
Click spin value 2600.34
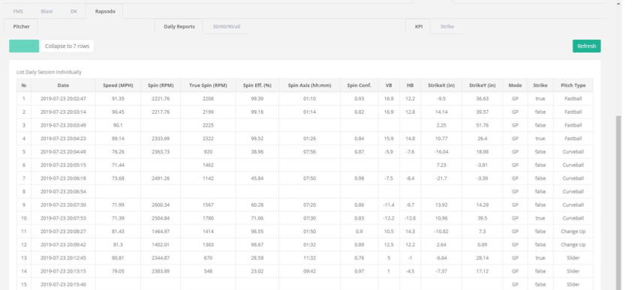161,205
